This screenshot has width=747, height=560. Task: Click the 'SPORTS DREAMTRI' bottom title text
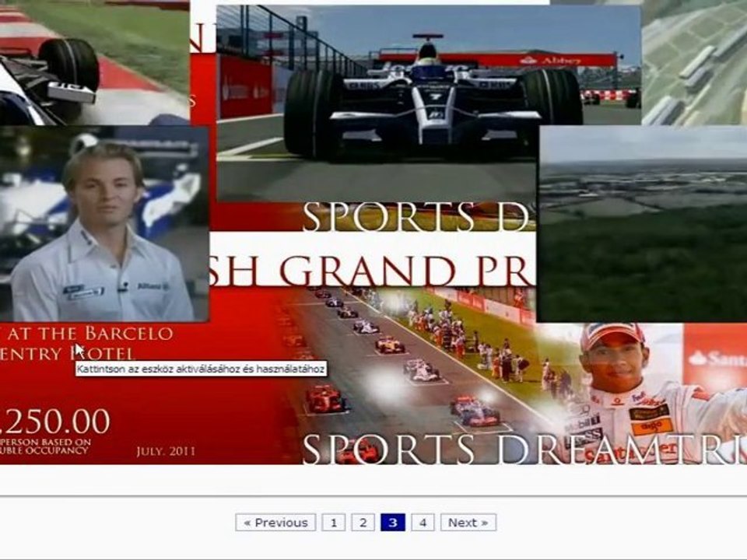pos(524,449)
